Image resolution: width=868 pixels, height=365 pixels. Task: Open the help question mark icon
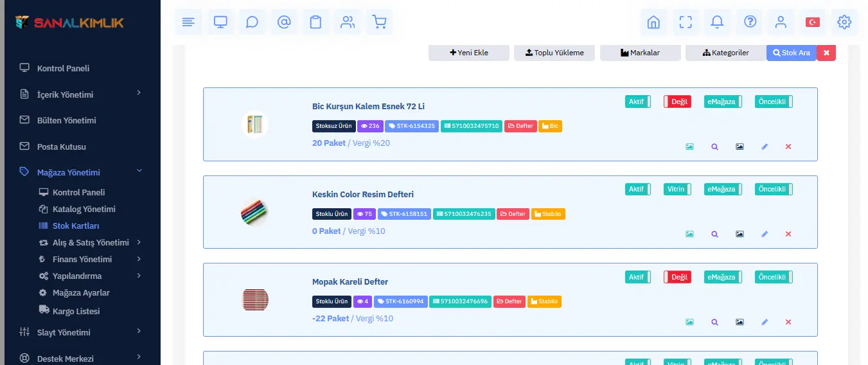pyautogui.click(x=750, y=22)
